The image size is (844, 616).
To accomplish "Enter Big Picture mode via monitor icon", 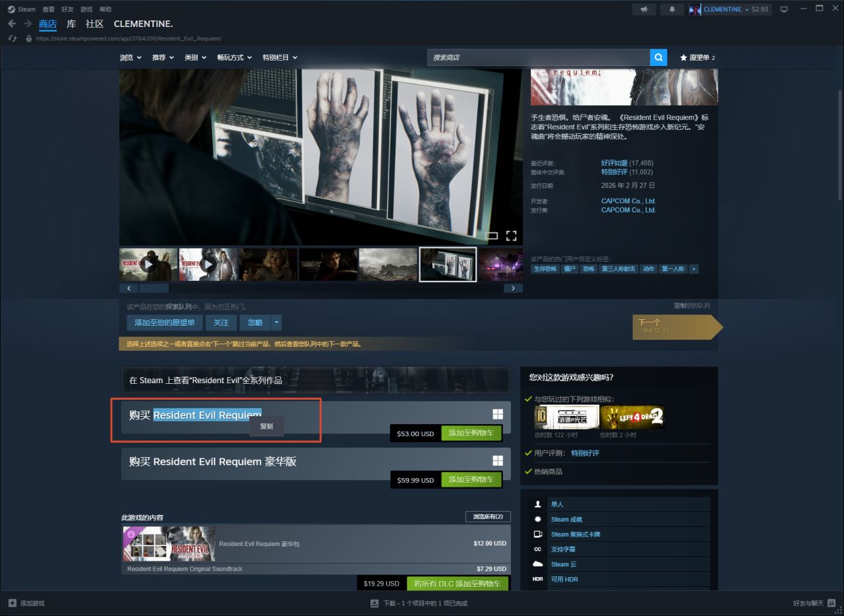I will [784, 9].
